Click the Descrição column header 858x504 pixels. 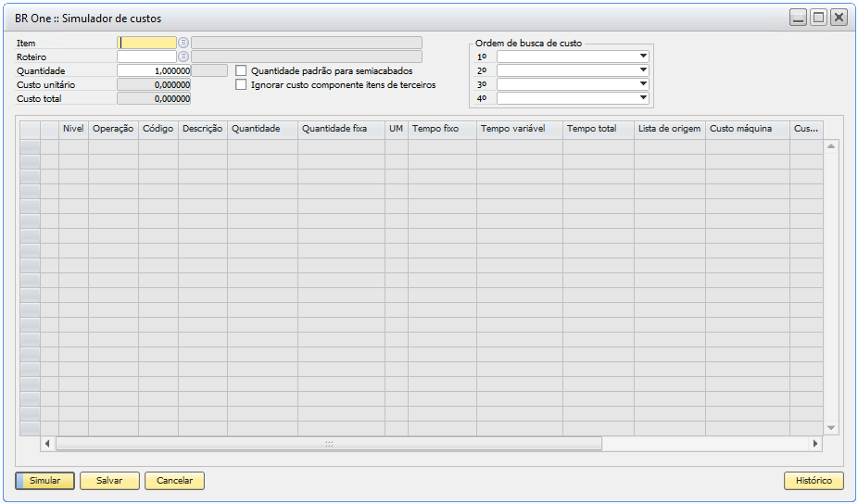point(202,129)
